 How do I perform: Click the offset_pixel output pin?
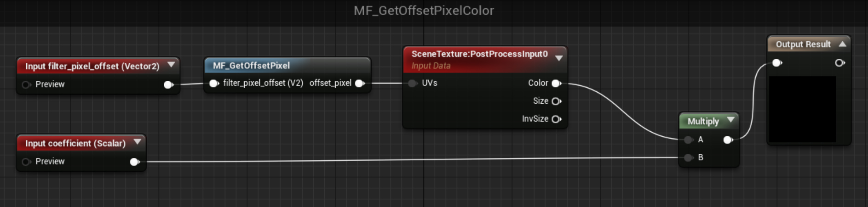(360, 83)
